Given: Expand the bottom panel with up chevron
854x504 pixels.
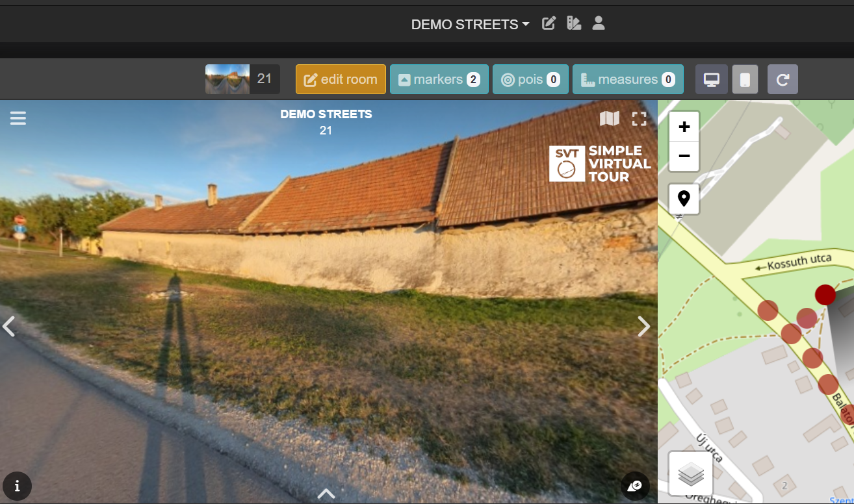Looking at the screenshot, I should 326,494.
